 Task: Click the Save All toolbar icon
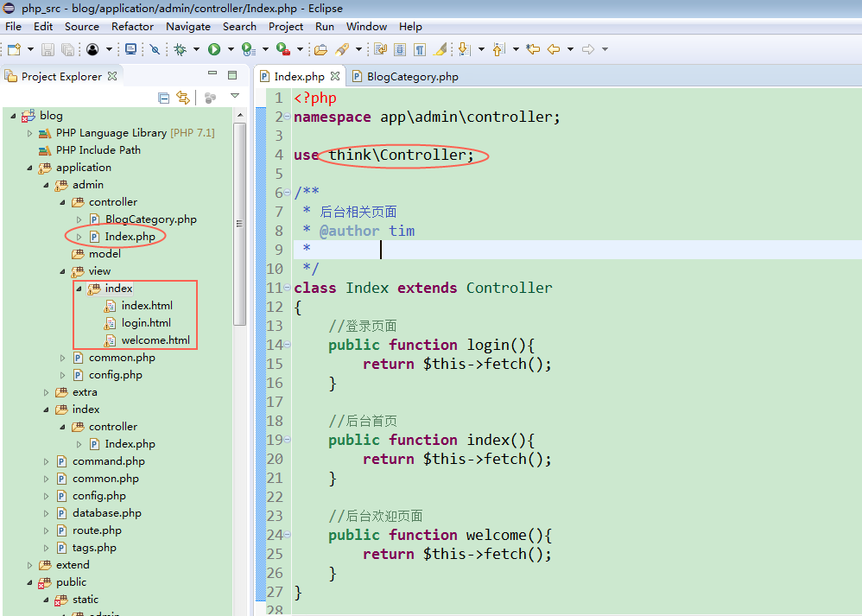pyautogui.click(x=67, y=49)
